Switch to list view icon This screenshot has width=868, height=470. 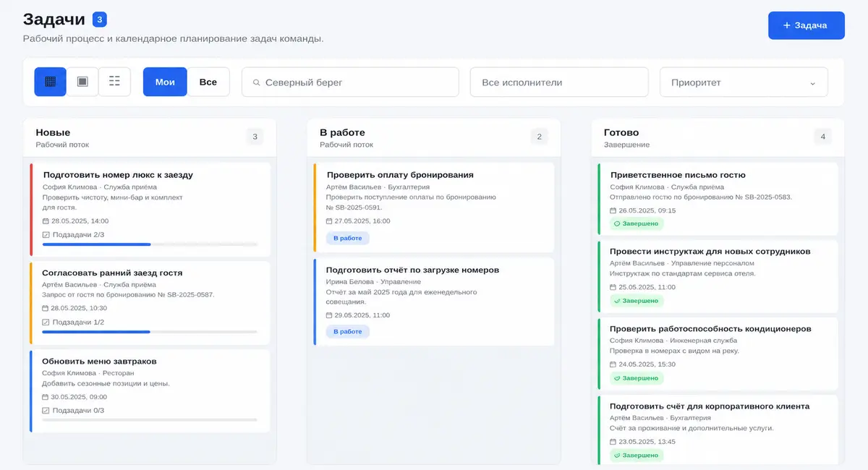114,82
